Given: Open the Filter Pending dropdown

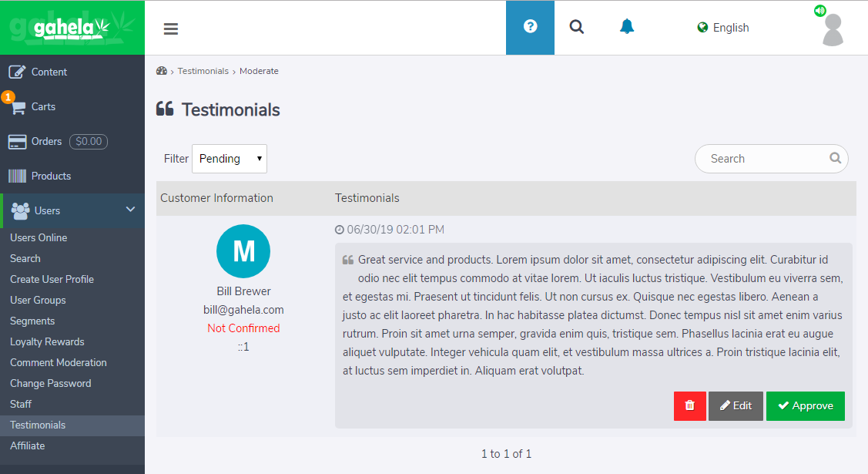Looking at the screenshot, I should coord(230,159).
